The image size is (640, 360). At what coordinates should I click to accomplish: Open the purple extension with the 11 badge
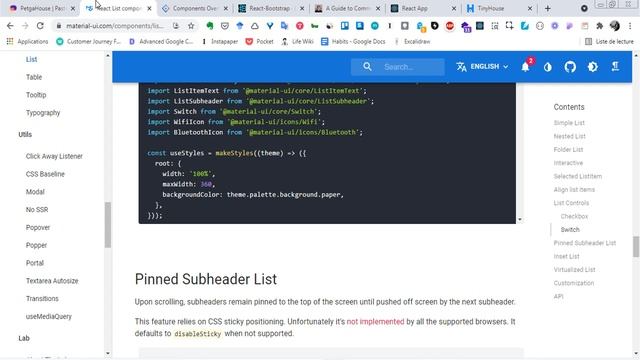point(465,27)
